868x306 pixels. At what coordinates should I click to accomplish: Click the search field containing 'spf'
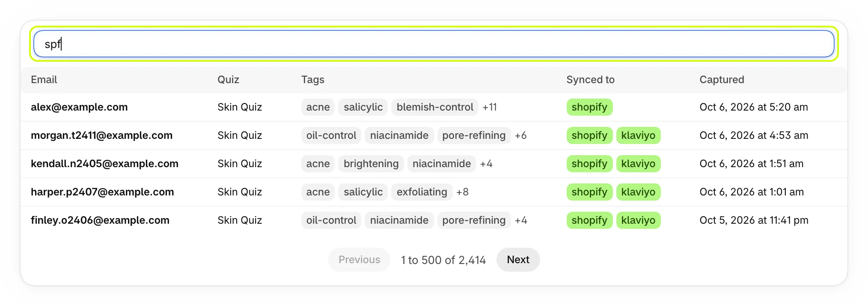pyautogui.click(x=434, y=44)
